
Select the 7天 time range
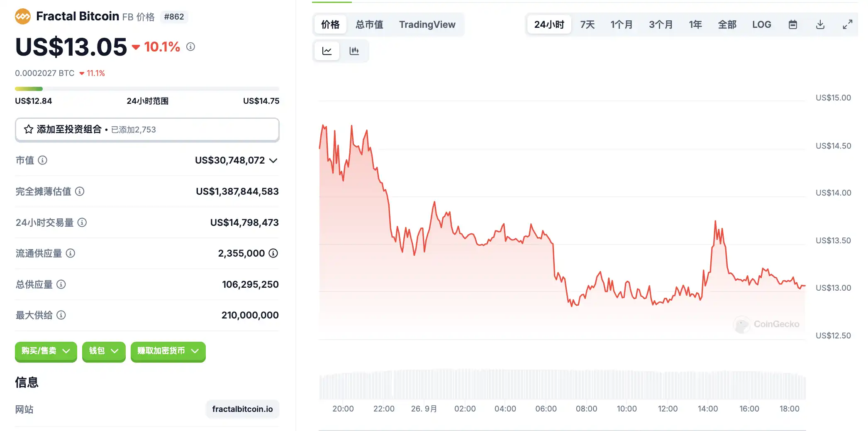pos(587,25)
